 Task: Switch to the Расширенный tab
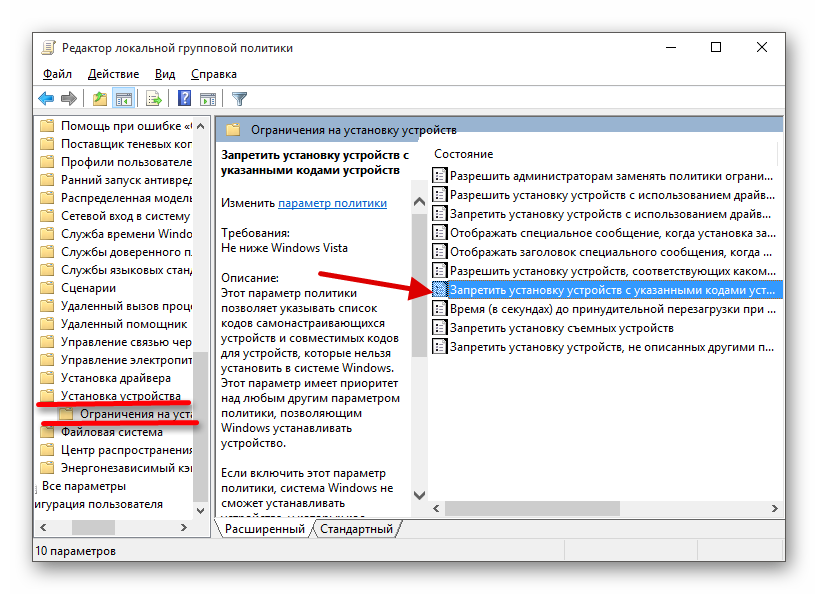click(x=264, y=528)
